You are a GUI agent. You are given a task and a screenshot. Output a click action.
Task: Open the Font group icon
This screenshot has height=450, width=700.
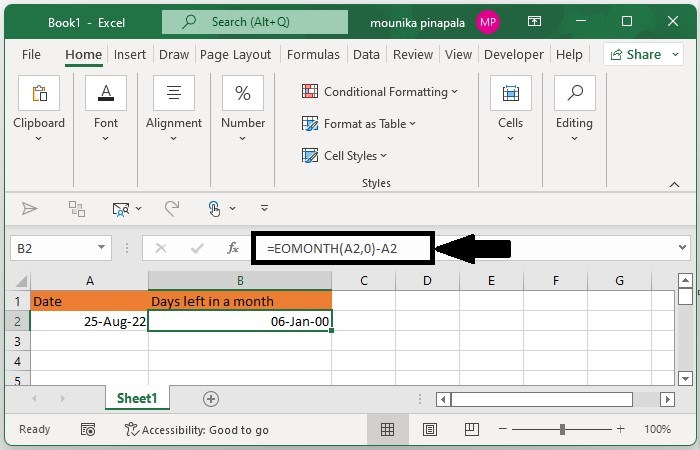(x=106, y=93)
